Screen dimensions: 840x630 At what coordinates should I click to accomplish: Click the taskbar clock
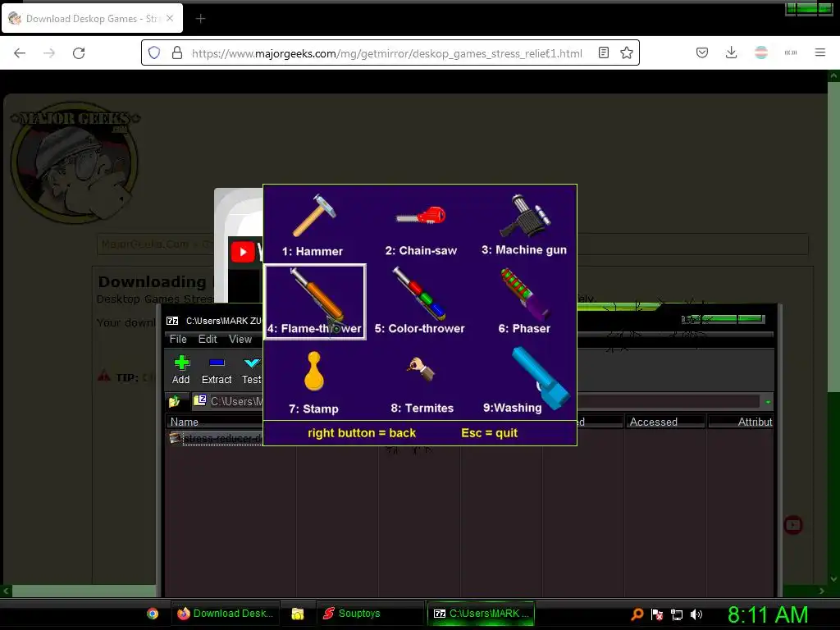point(768,614)
